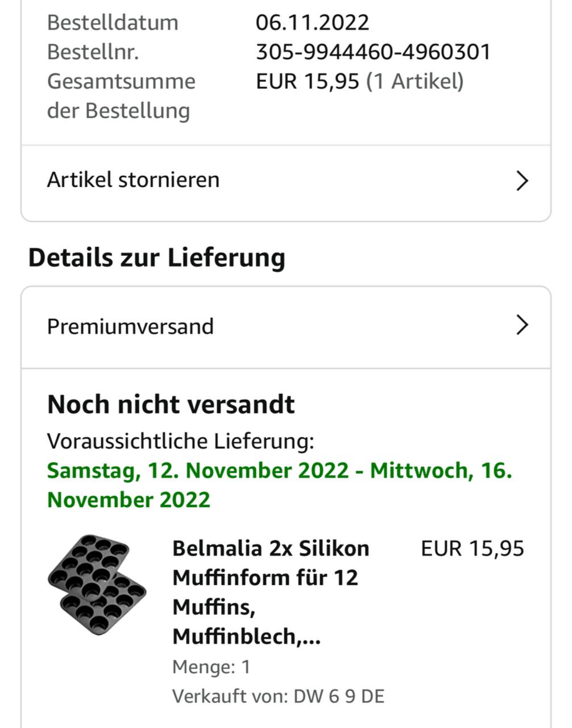This screenshot has width=572, height=728.
Task: Click the order date 06.11.2022
Action: click(312, 23)
